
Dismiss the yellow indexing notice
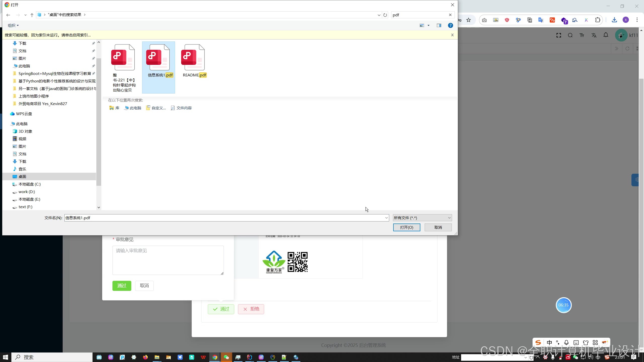pyautogui.click(x=452, y=35)
